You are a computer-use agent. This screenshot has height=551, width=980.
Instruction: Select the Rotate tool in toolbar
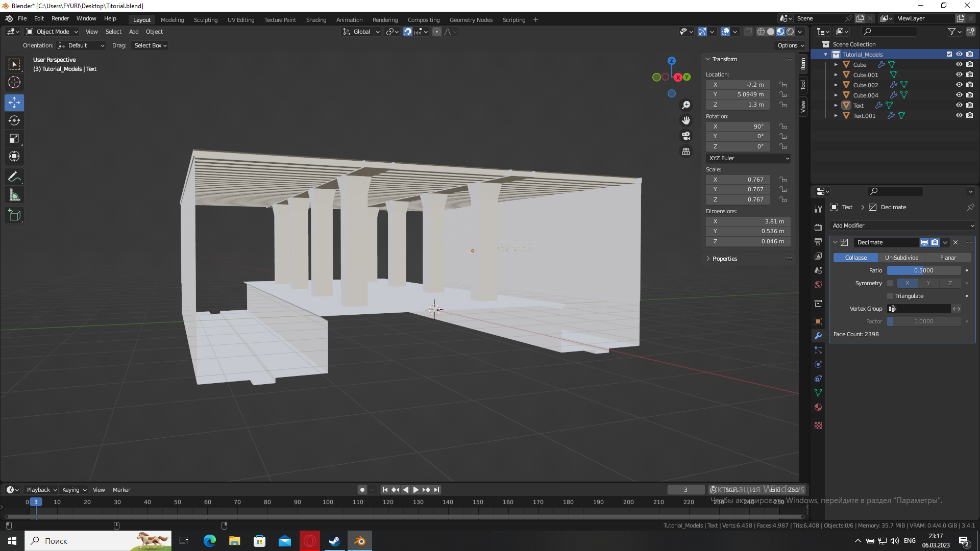(x=14, y=121)
